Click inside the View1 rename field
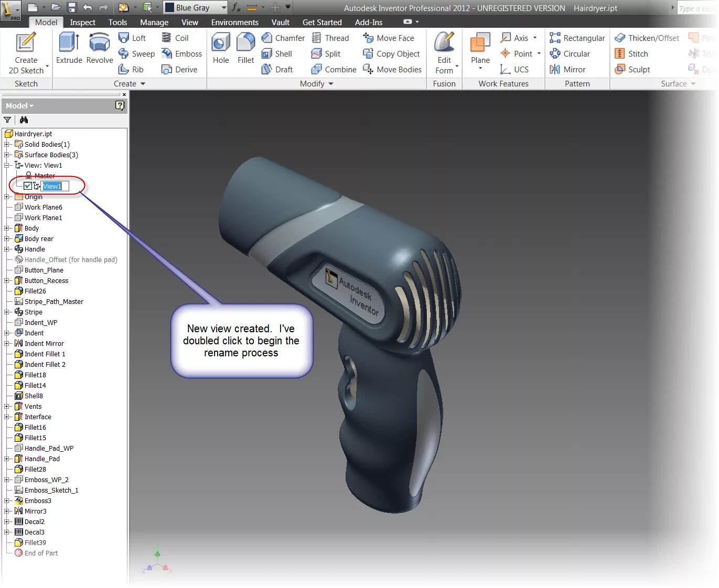Screen dimensions: 719x588 55,186
